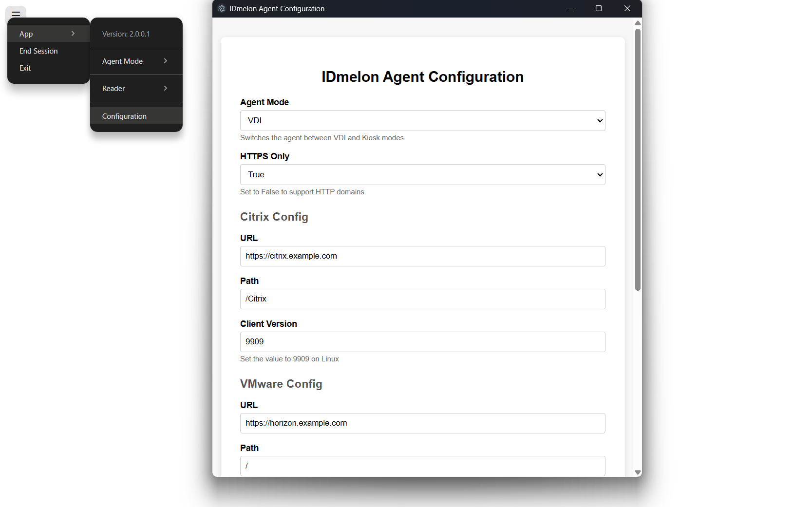This screenshot has width=812, height=507.
Task: Click the Citrix Config heading
Action: click(x=274, y=217)
